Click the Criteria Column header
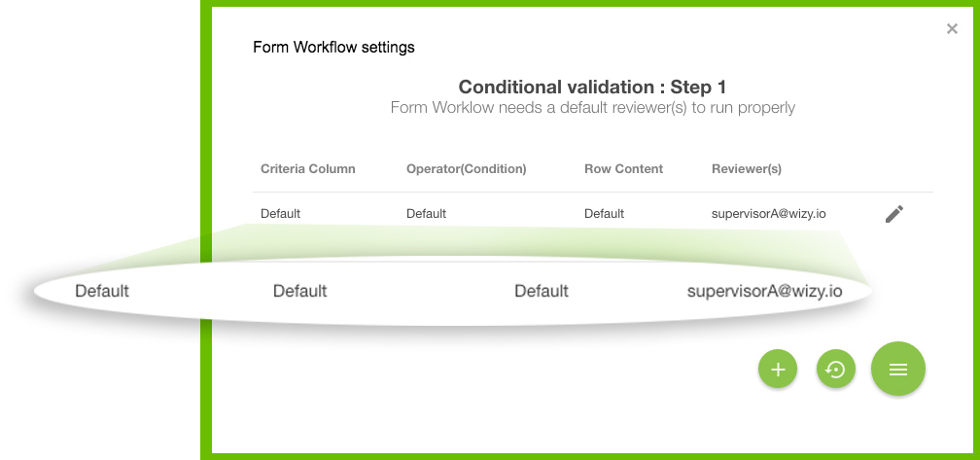Screen dimensions: 980x460 [307, 169]
